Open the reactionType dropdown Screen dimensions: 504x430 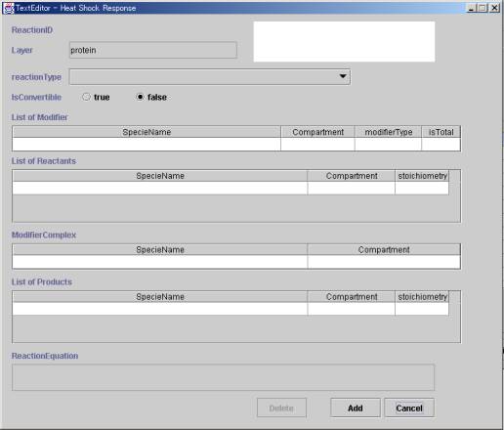tap(210, 77)
